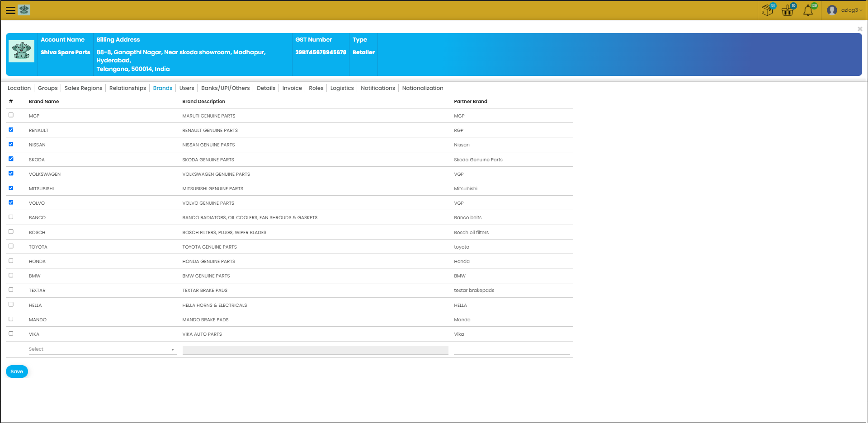
Task: Click the Brand Description column header
Action: coord(203,102)
